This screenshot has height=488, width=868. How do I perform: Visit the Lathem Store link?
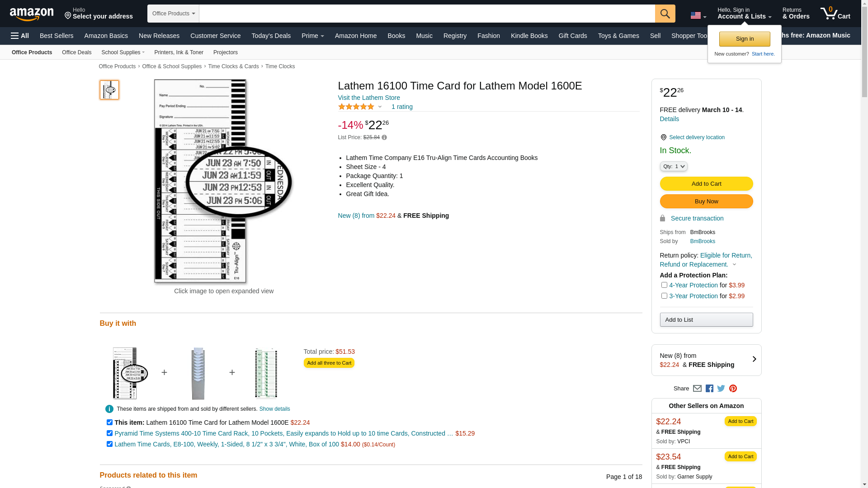point(369,98)
